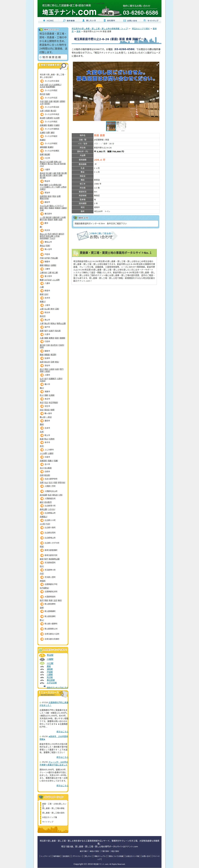The width and height of the screenshot is (199, 868).
Task: Click the orange arrow beside さいたま市大宮区
Action: [x=42, y=81]
